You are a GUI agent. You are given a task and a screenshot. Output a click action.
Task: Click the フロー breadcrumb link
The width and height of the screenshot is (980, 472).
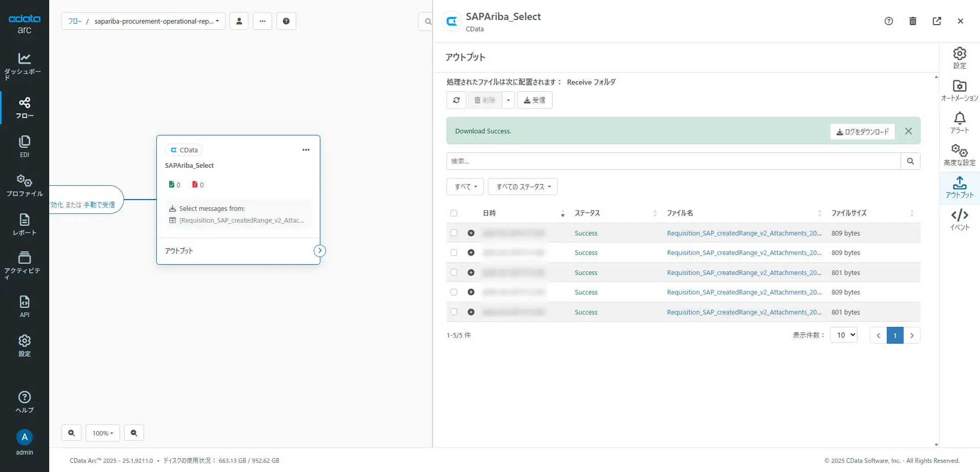pos(75,21)
